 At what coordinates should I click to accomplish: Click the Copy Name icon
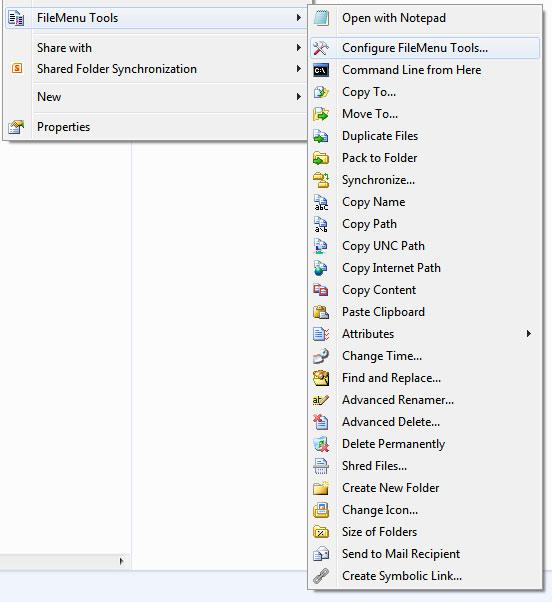tap(321, 202)
